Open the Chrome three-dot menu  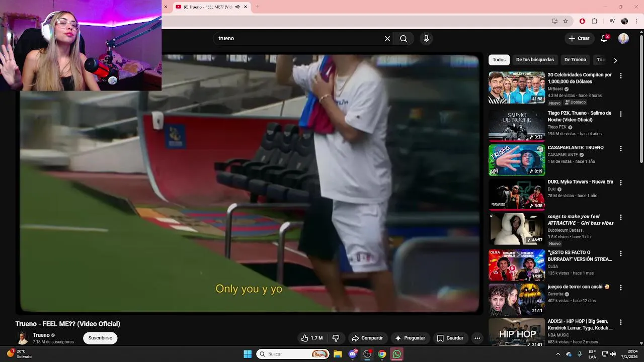coord(637,21)
